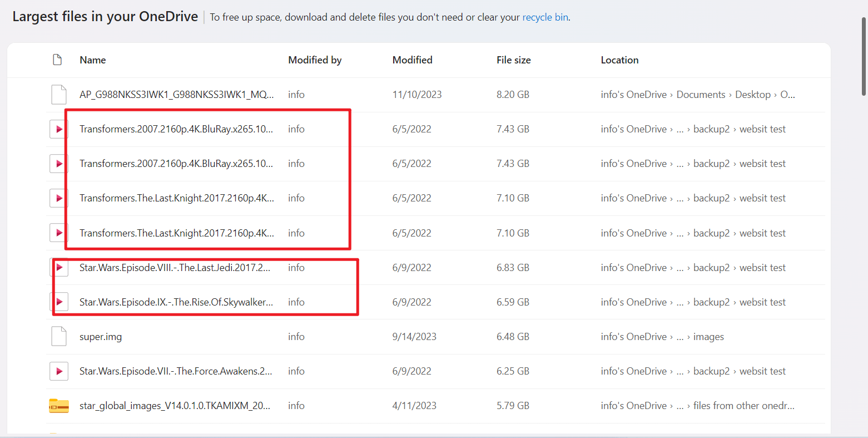868x438 pixels.
Task: Sort by the Modified column header
Action: point(413,60)
